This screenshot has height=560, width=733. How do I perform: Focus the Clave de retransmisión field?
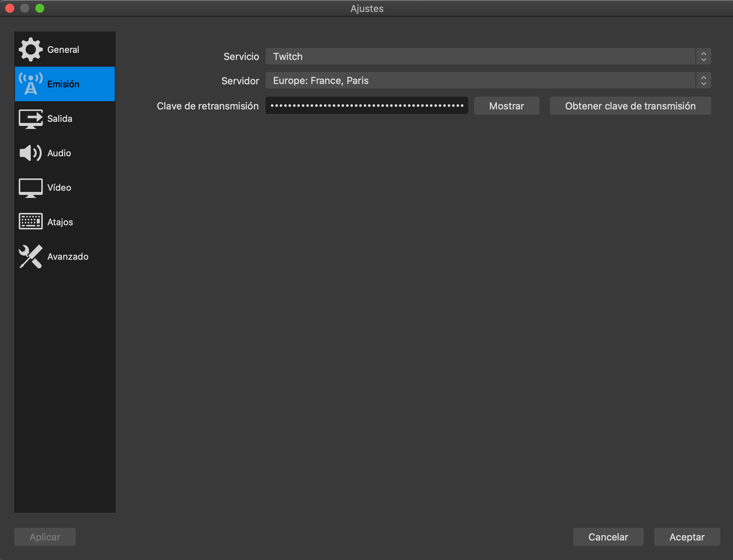[x=366, y=106]
